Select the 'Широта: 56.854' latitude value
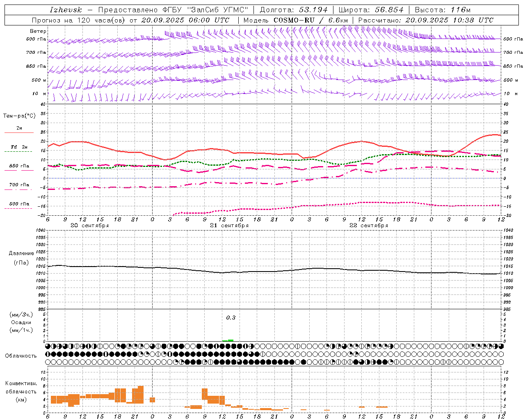The image size is (525, 420). (371, 10)
